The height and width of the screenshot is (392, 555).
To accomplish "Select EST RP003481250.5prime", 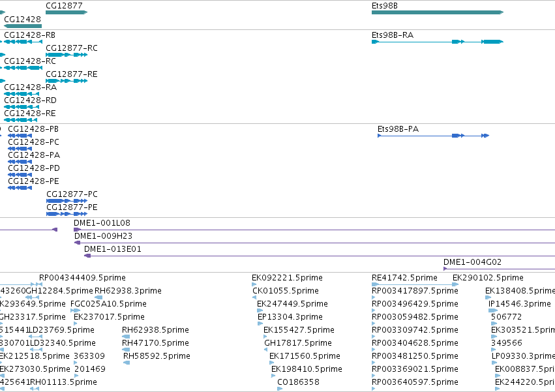I will coord(415,356).
